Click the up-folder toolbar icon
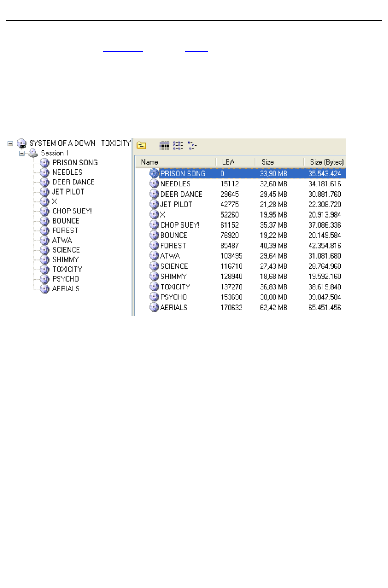388x588 pixels. pos(141,145)
